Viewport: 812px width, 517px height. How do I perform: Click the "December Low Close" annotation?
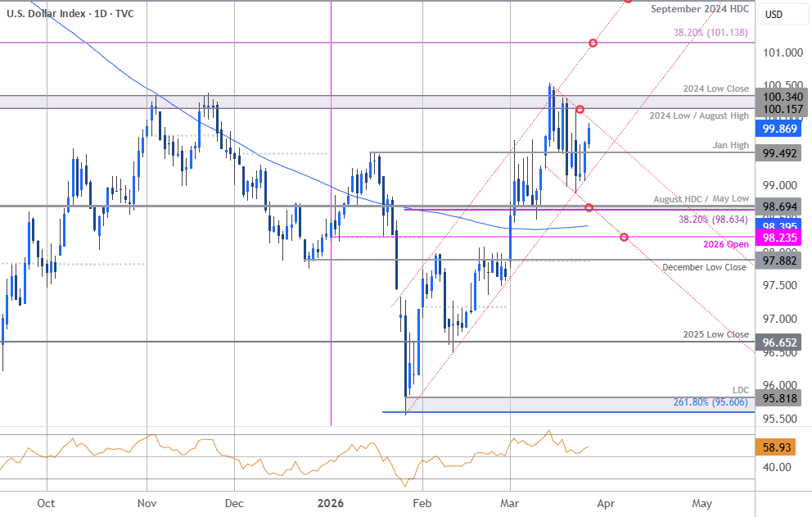pos(704,267)
